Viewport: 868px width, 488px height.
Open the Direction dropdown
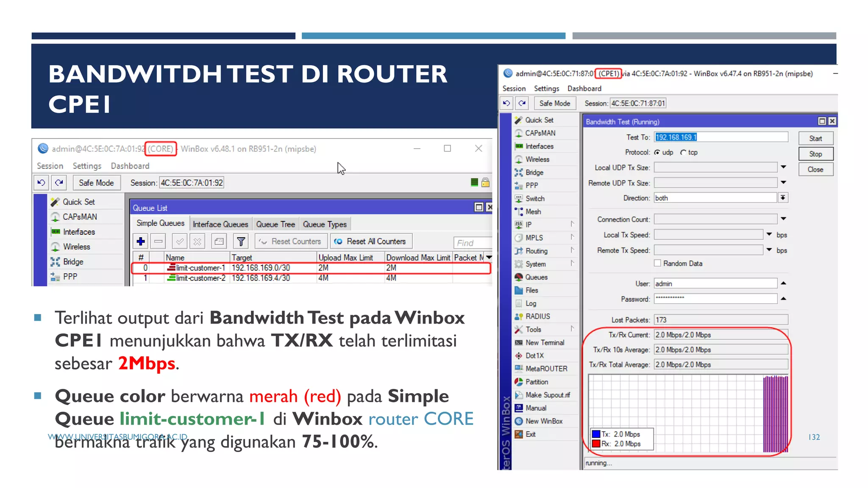point(783,198)
